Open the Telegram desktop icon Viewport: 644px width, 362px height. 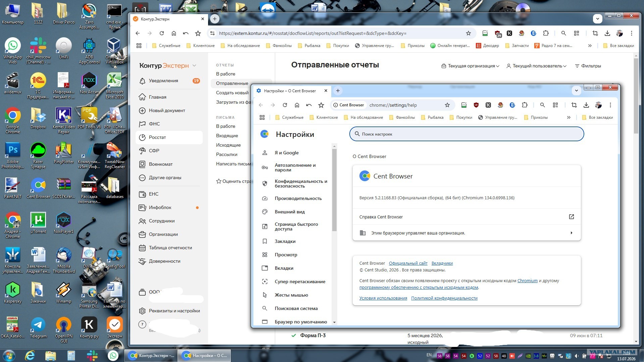[x=38, y=327]
